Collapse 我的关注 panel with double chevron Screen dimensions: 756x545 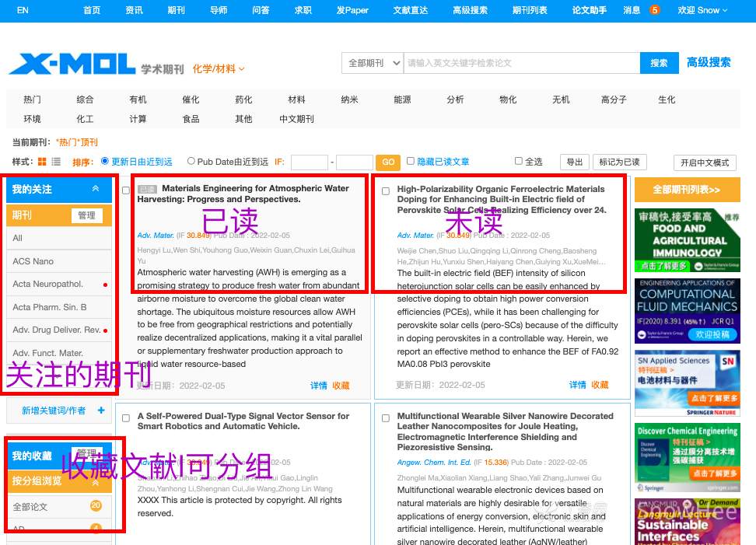tap(96, 189)
